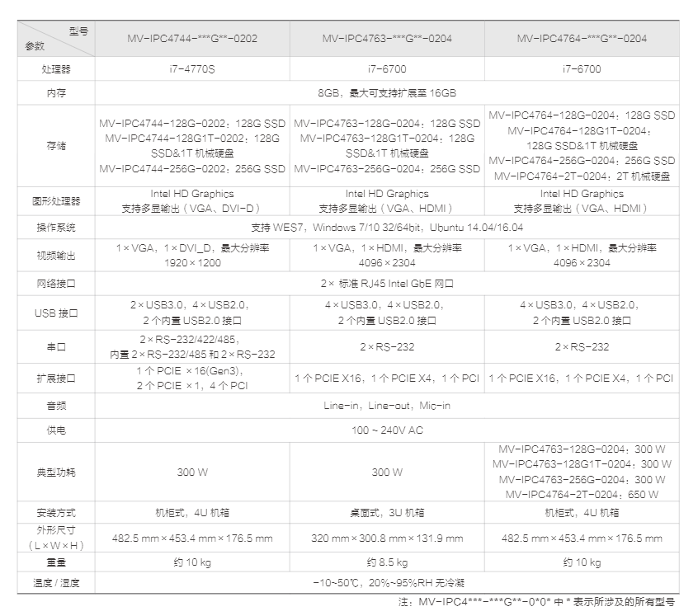Image resolution: width=698 pixels, height=616 pixels.
Task: Click the 视频输出 row label
Action: pos(56,256)
